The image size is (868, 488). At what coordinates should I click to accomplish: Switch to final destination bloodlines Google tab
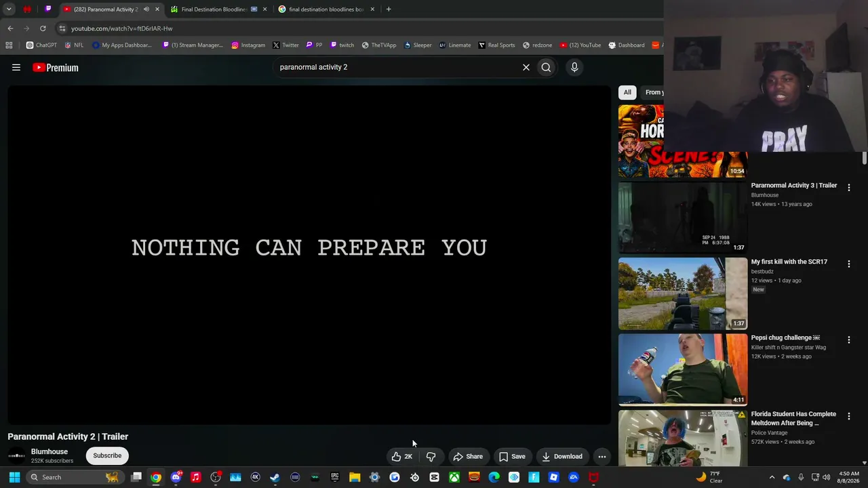coord(327,9)
